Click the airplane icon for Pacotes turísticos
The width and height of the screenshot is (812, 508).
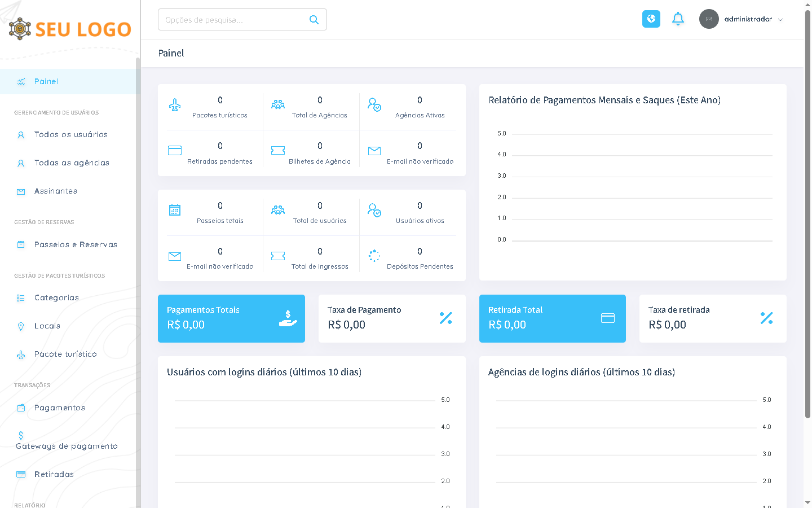[175, 105]
